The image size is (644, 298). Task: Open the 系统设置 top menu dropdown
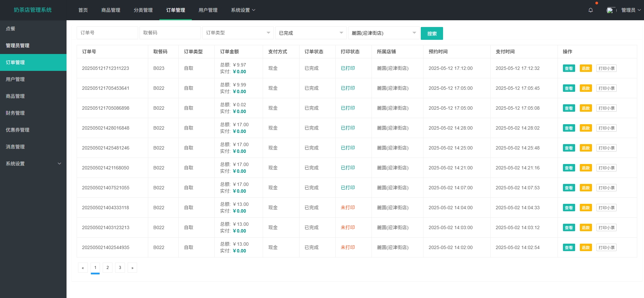pos(243,10)
